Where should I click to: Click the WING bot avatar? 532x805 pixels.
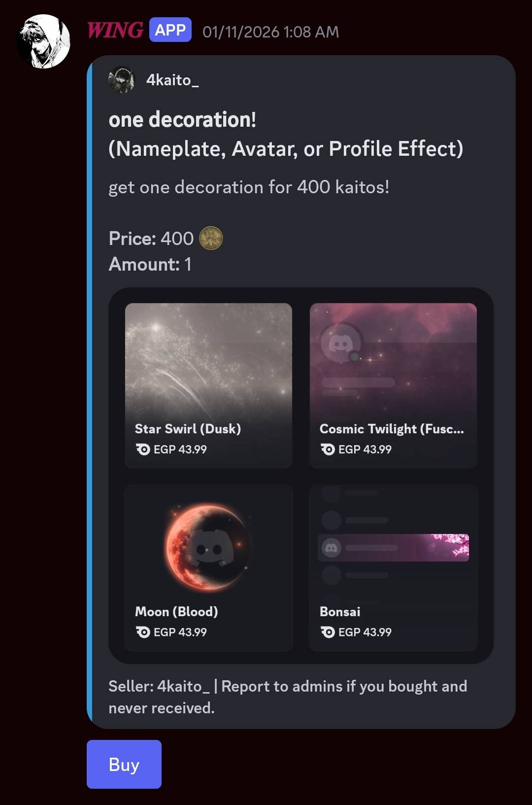pos(43,41)
